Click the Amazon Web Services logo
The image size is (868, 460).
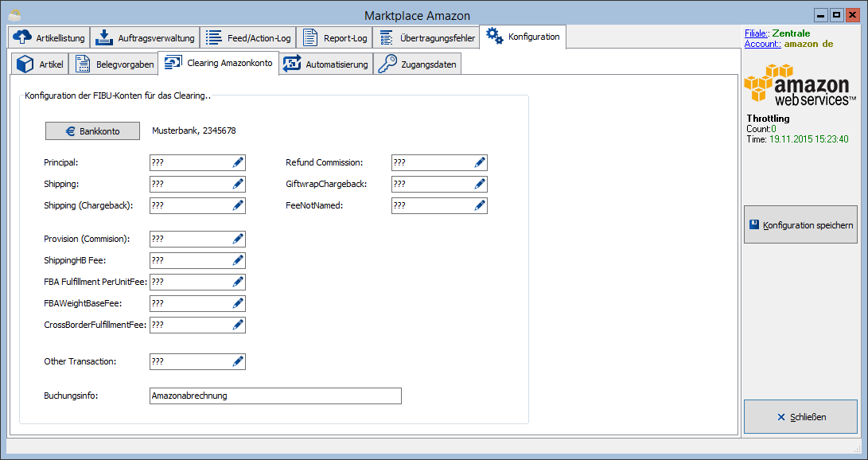800,85
